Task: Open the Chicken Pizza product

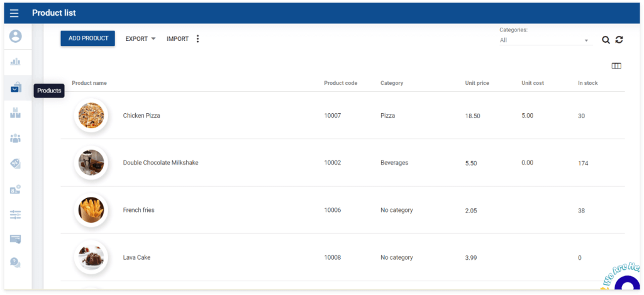Action: tap(142, 116)
